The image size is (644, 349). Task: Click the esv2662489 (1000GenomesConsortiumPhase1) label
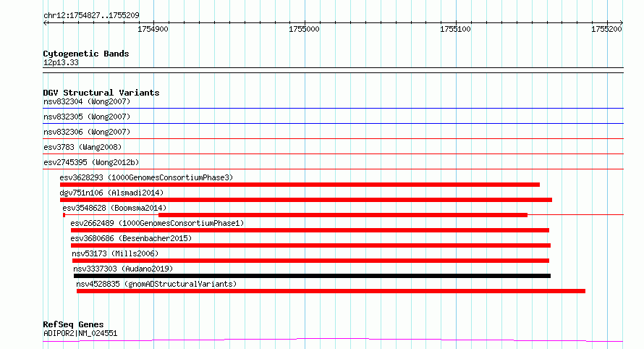pos(157,223)
